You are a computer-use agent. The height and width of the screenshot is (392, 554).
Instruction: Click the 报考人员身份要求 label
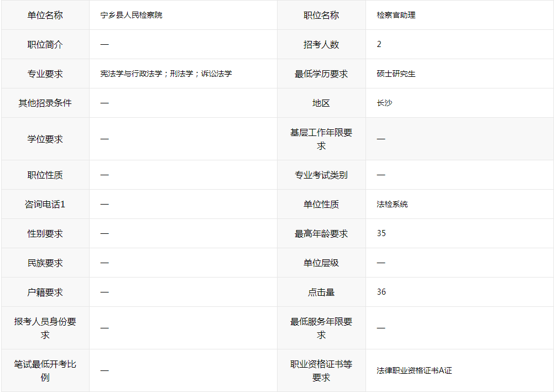click(45, 328)
